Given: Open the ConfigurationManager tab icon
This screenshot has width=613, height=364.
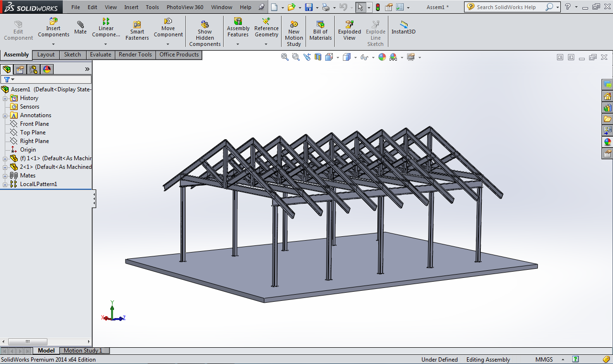Looking at the screenshot, I should point(33,69).
